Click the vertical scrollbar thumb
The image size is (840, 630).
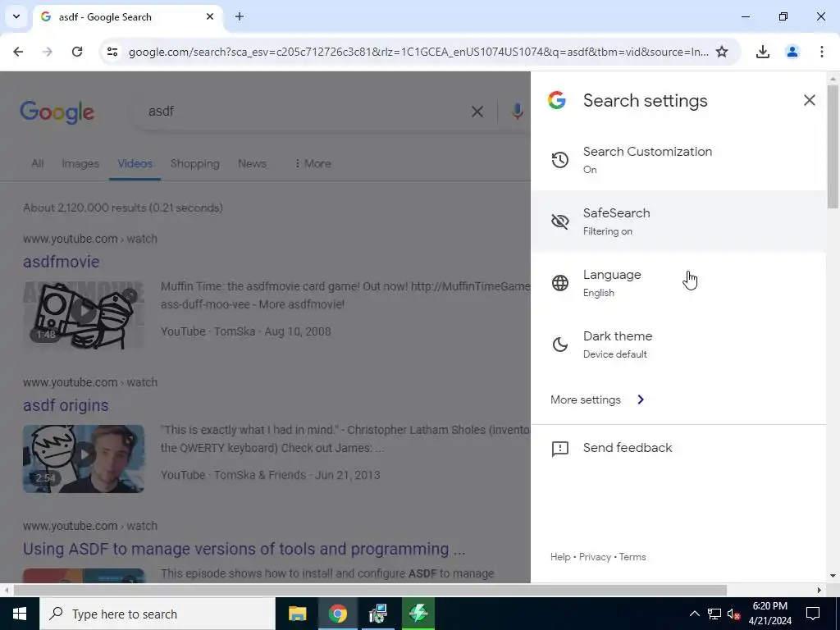833,146
